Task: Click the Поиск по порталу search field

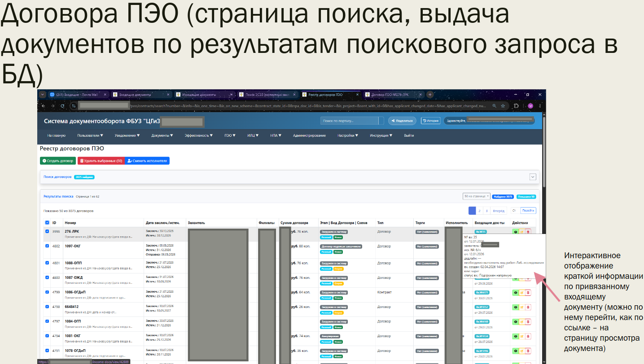Action: tap(349, 121)
